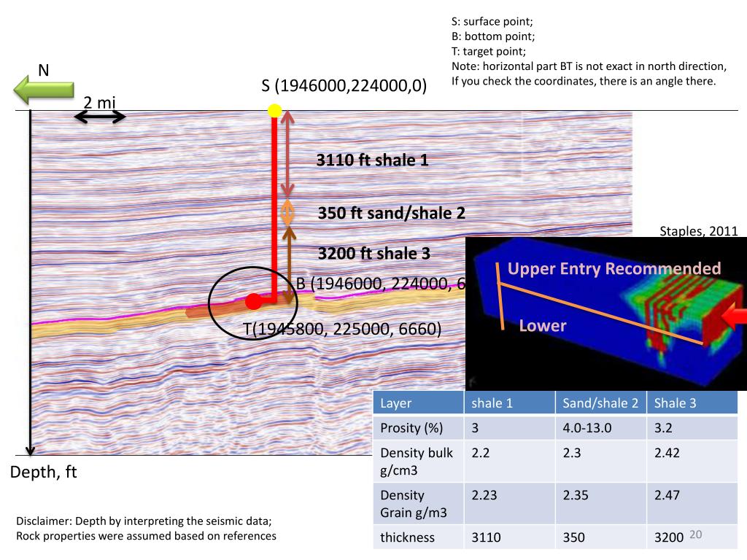Select the yellow surface point dot
This screenshot has height=560, width=747.
(x=274, y=111)
